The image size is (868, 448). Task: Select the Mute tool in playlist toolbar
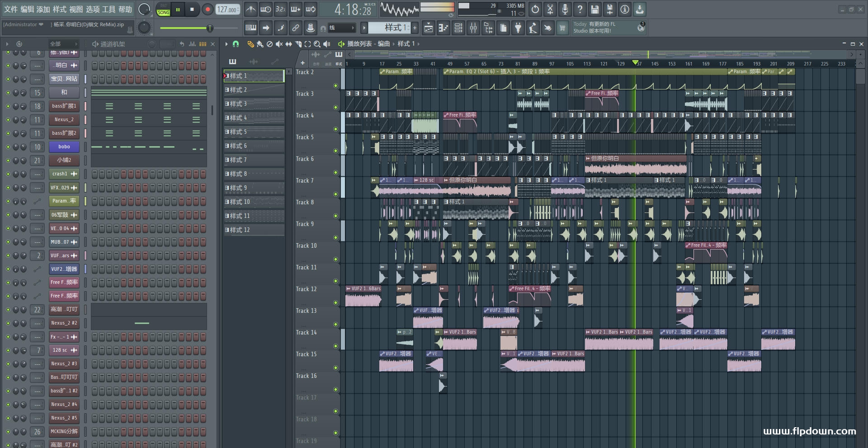pos(279,44)
